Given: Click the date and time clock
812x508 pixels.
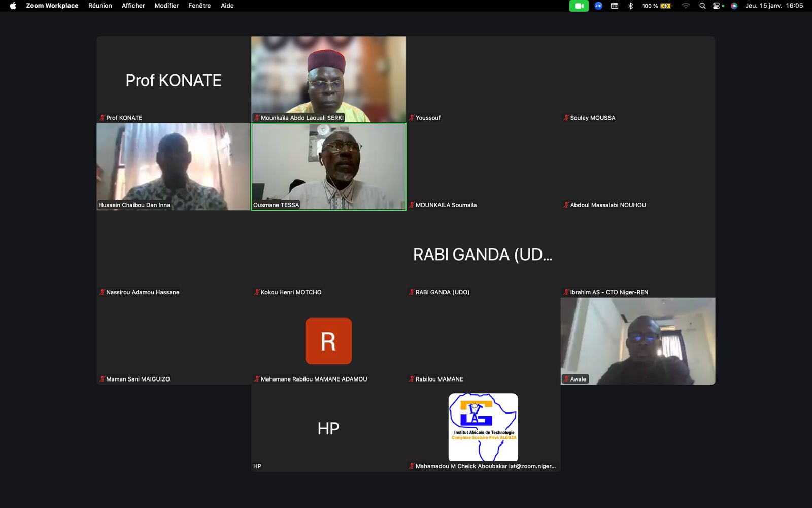Looking at the screenshot, I should tap(774, 6).
